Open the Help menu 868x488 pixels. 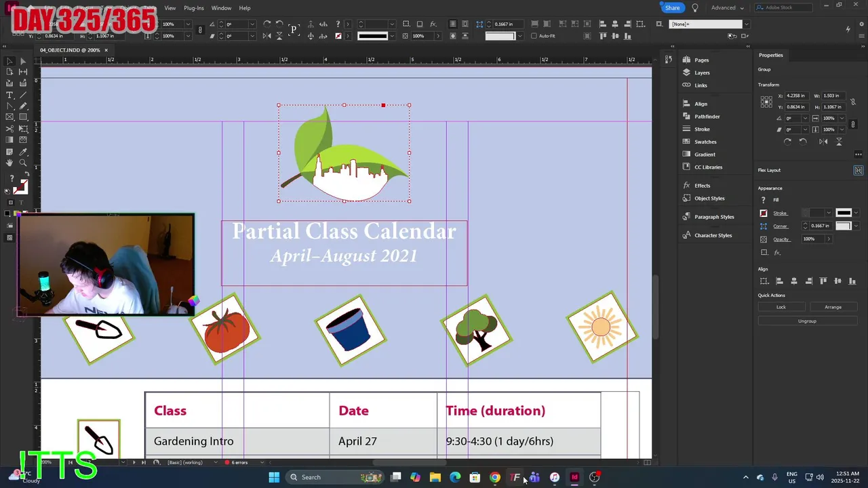point(245,8)
